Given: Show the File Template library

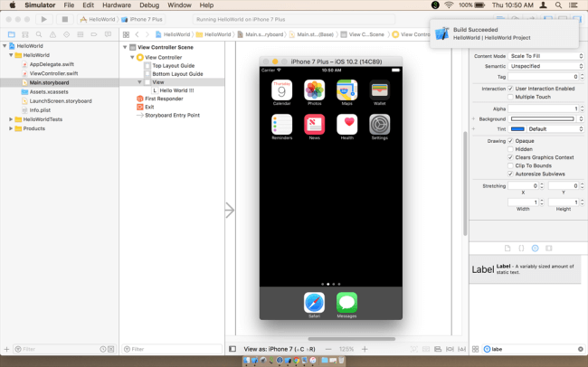Looking at the screenshot, I should point(507,249).
